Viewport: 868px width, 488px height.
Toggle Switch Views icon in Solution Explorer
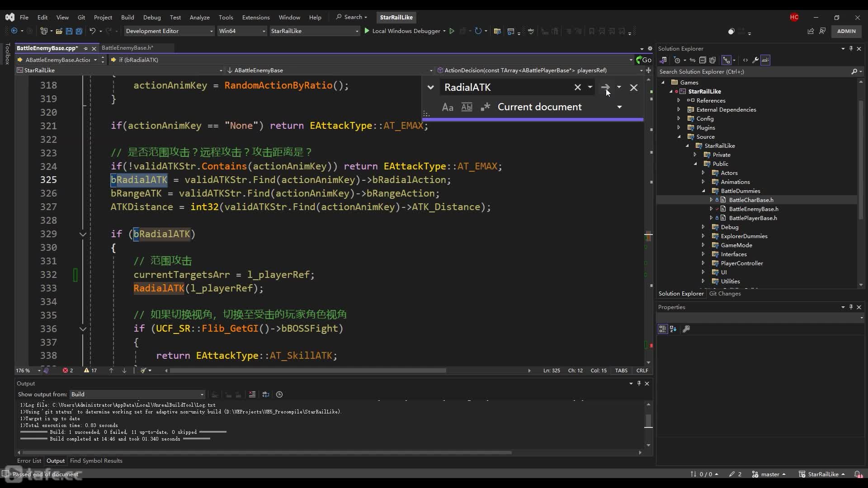(x=663, y=60)
